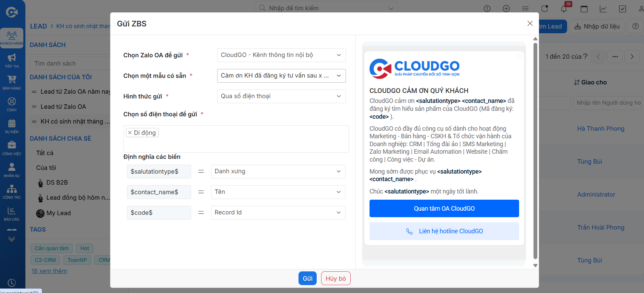Click the help question mark icon
Image resolution: width=644 pixels, height=293 pixels.
pyautogui.click(x=635, y=26)
